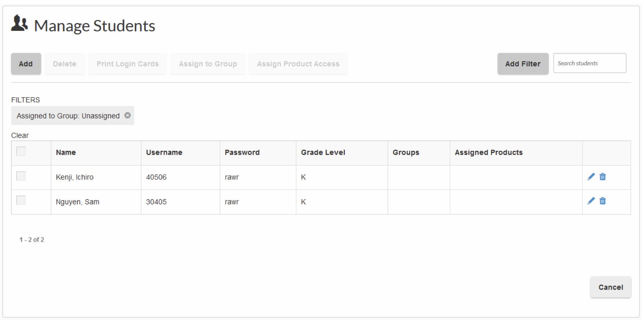Screen dimensions: 644x323
Task: Sort by the Grade Level column header
Action: (x=323, y=153)
